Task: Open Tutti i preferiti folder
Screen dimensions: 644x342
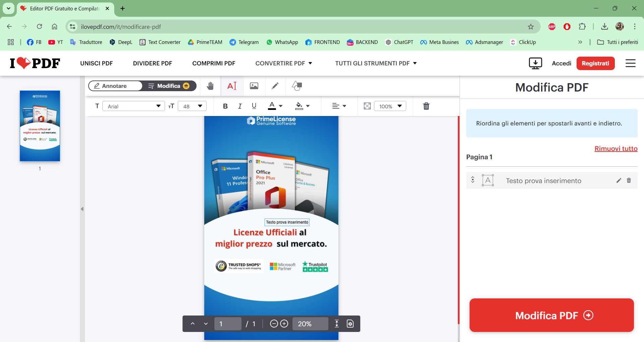Action: (618, 42)
